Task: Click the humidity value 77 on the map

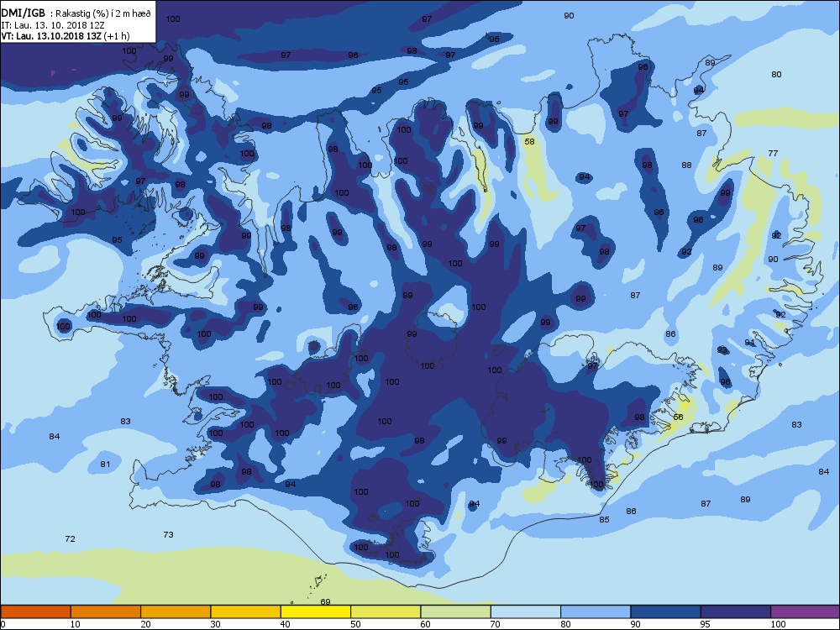Action: tap(773, 153)
